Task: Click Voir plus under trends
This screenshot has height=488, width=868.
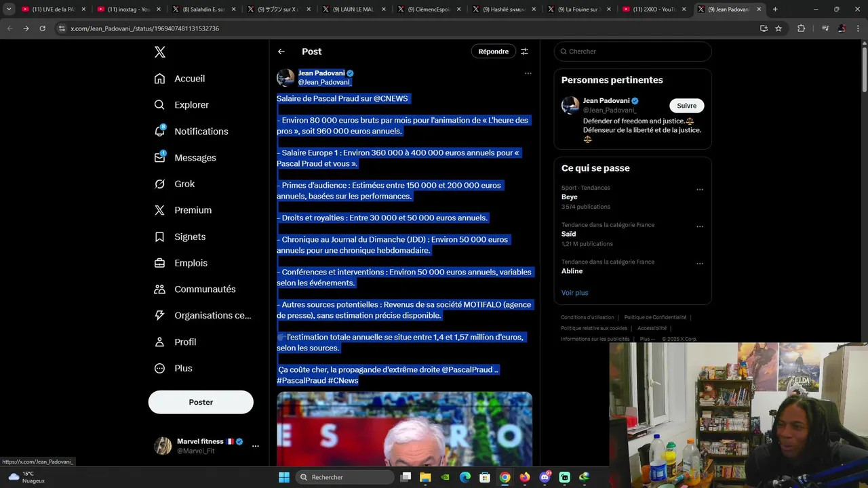Action: [575, 293]
